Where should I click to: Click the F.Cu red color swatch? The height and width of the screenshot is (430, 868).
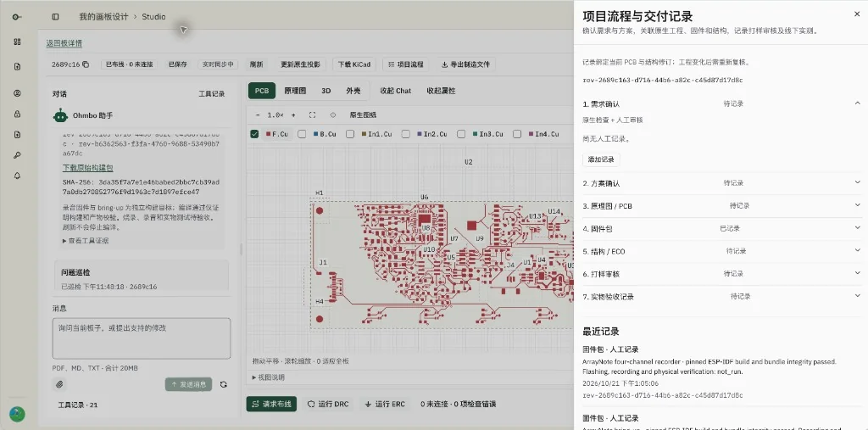click(x=268, y=134)
